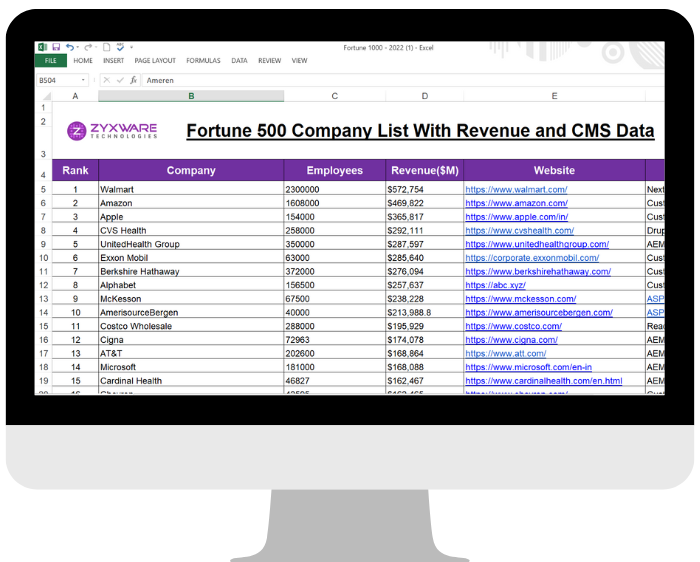Switch to the VIEW tab
This screenshot has width=700, height=562.
299,61
